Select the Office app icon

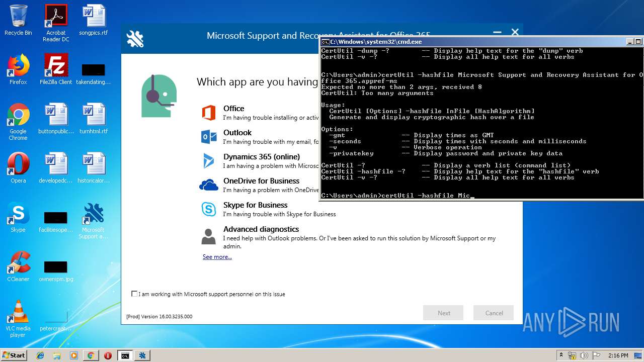[209, 113]
